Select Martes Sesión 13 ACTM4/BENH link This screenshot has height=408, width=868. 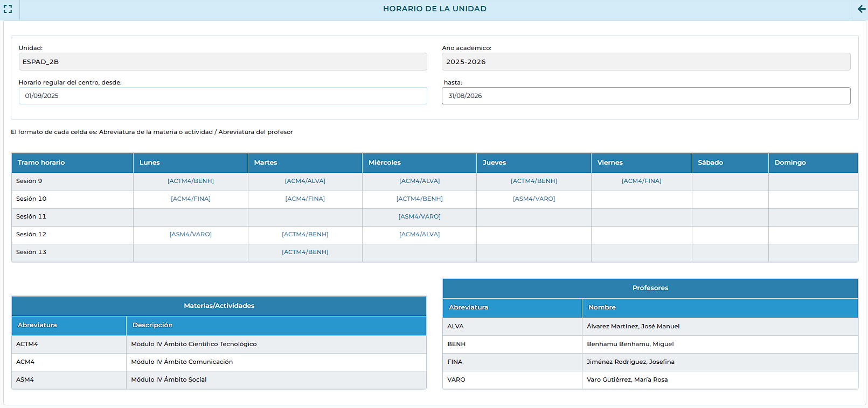click(x=305, y=252)
